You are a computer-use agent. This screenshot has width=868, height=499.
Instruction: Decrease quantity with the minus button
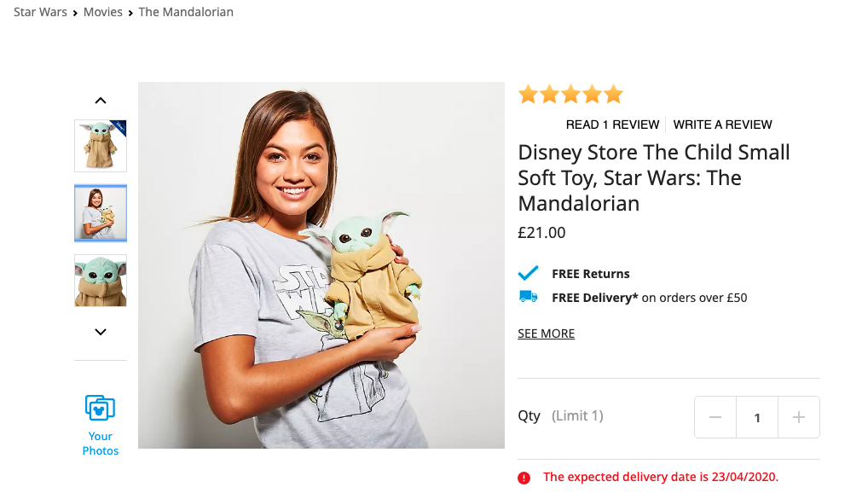[715, 417]
